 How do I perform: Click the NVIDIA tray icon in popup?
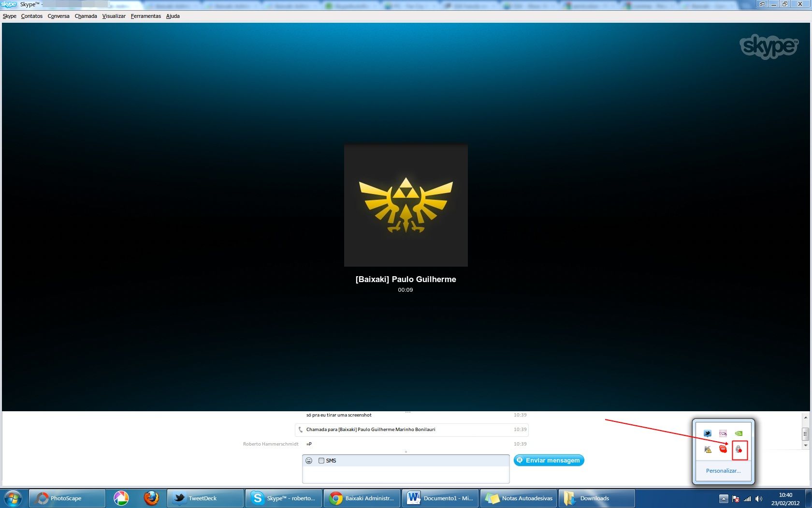tap(739, 433)
